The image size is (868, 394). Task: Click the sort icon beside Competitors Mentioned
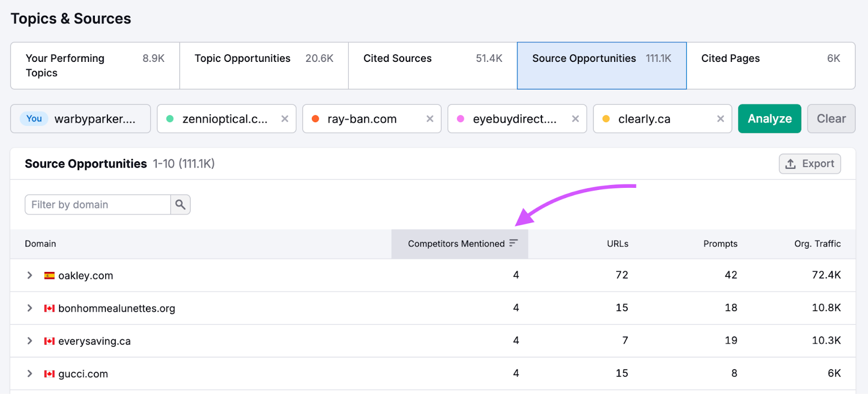click(513, 243)
